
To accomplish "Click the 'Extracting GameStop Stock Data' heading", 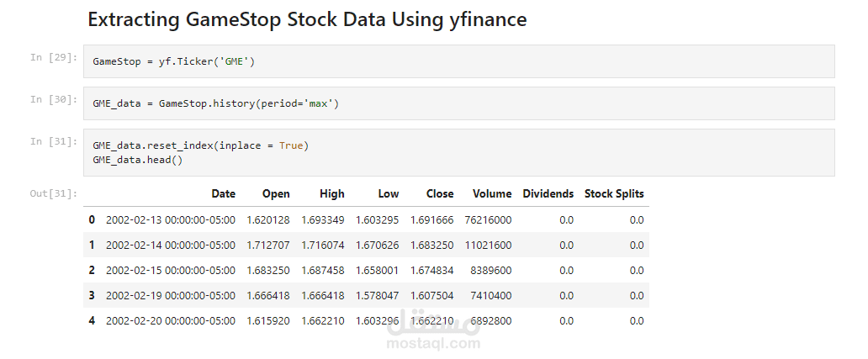I will point(307,19).
